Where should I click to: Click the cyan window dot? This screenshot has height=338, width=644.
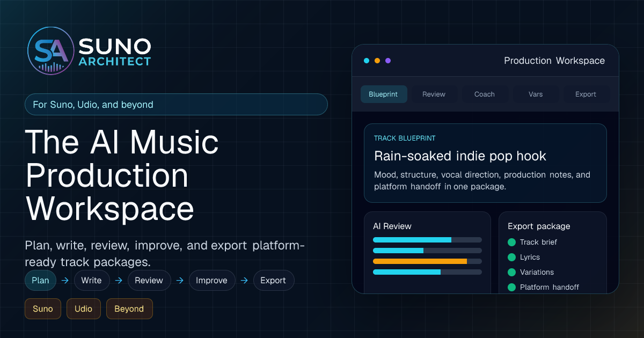pos(367,61)
